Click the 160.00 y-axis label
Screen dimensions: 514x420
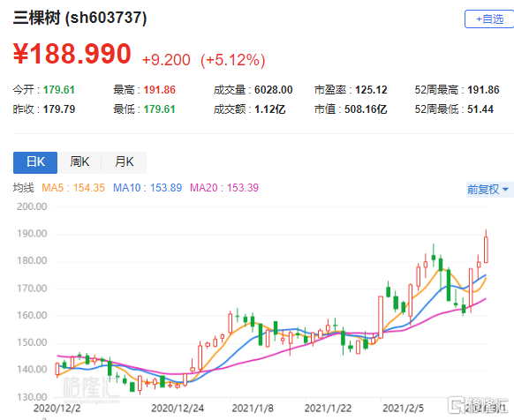click(x=32, y=316)
